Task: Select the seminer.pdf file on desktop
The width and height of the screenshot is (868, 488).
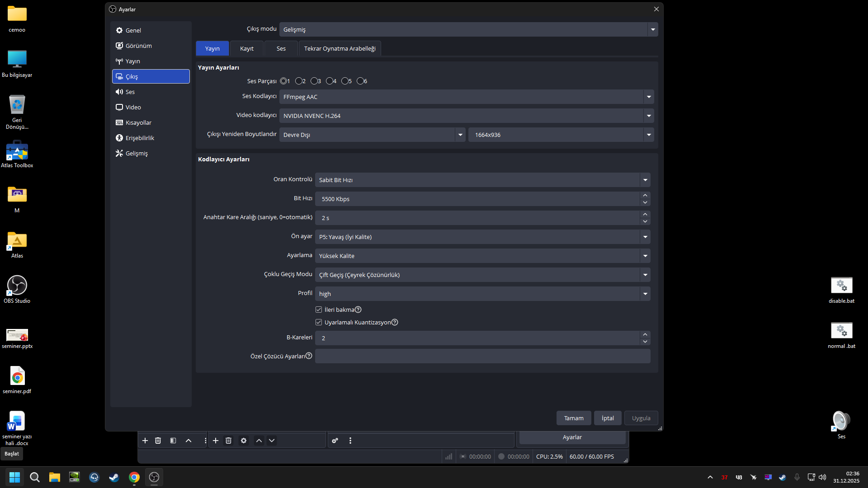Action: coord(17,380)
